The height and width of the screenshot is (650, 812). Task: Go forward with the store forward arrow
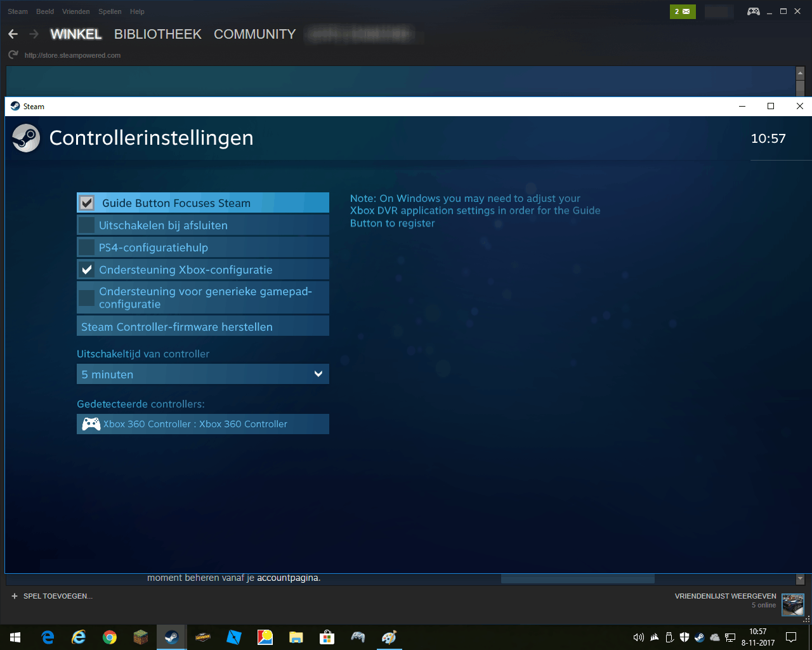pyautogui.click(x=34, y=34)
